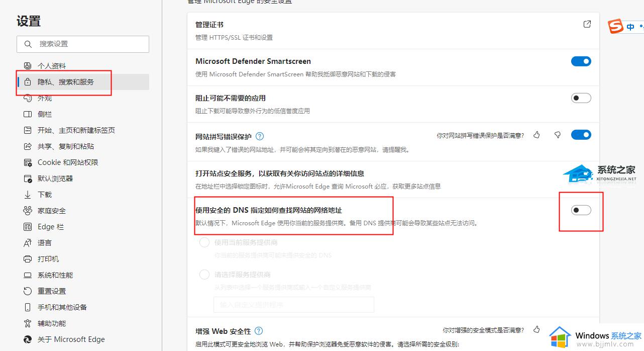Screen dimensions: 644x351
Task: Click thumbs up for 网站拼写错误保护 feedback
Action: (536, 135)
